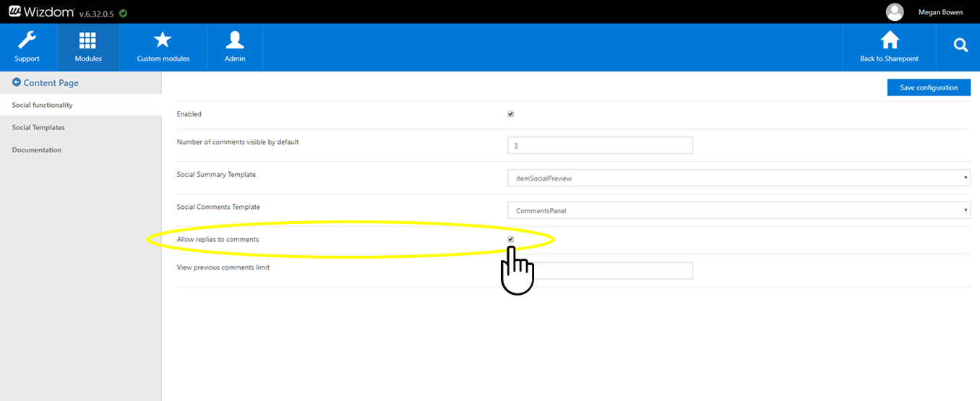This screenshot has height=401, width=980.
Task: Click back arrow beside Content Page
Action: coord(17,82)
